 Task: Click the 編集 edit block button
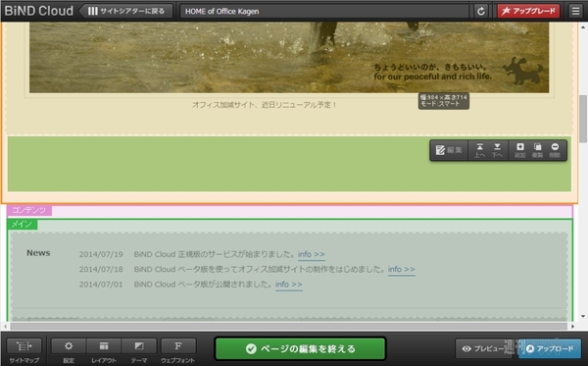point(449,150)
